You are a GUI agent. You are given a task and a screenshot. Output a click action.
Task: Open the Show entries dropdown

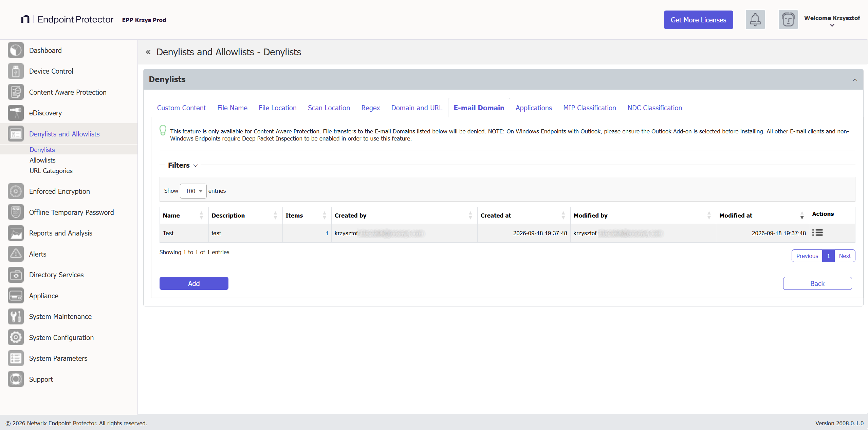tap(193, 191)
